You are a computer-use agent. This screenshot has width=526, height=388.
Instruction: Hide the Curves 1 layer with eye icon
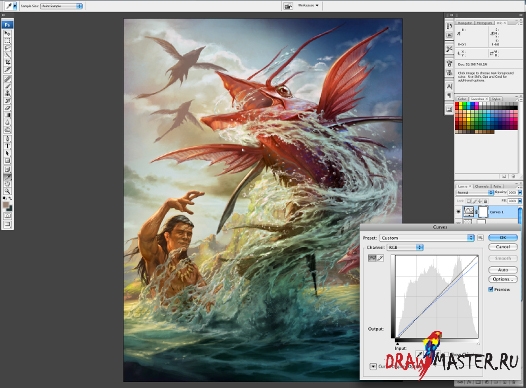pos(458,212)
